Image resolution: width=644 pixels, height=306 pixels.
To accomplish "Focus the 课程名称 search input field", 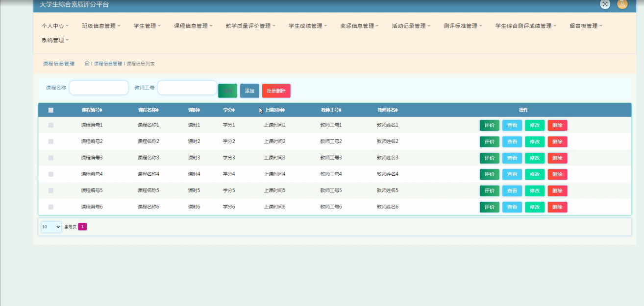I will pyautogui.click(x=99, y=88).
